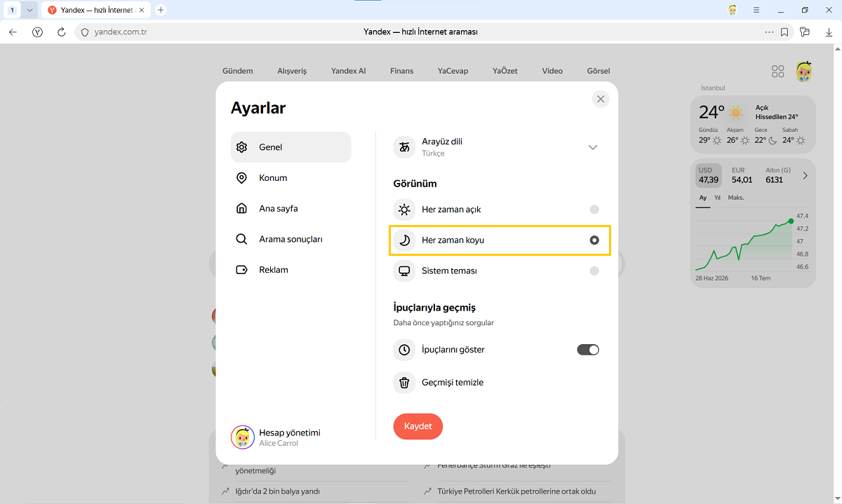
Task: Click the clock icon beside İpuçlarını göster
Action: click(404, 350)
